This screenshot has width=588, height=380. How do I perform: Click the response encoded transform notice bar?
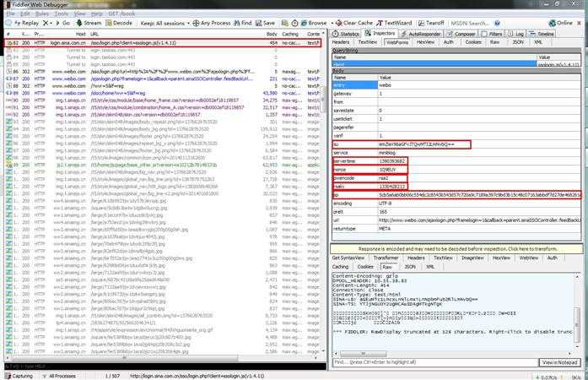click(x=456, y=249)
